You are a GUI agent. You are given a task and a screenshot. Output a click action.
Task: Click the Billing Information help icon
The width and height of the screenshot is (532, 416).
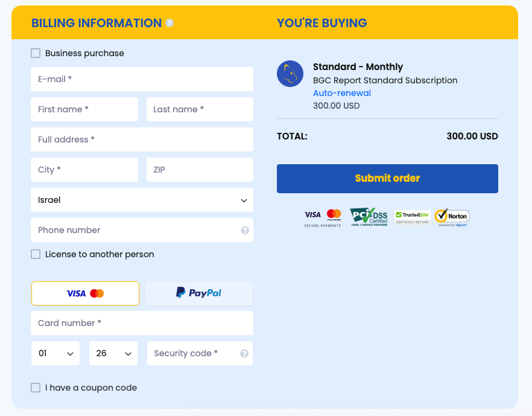(x=169, y=24)
